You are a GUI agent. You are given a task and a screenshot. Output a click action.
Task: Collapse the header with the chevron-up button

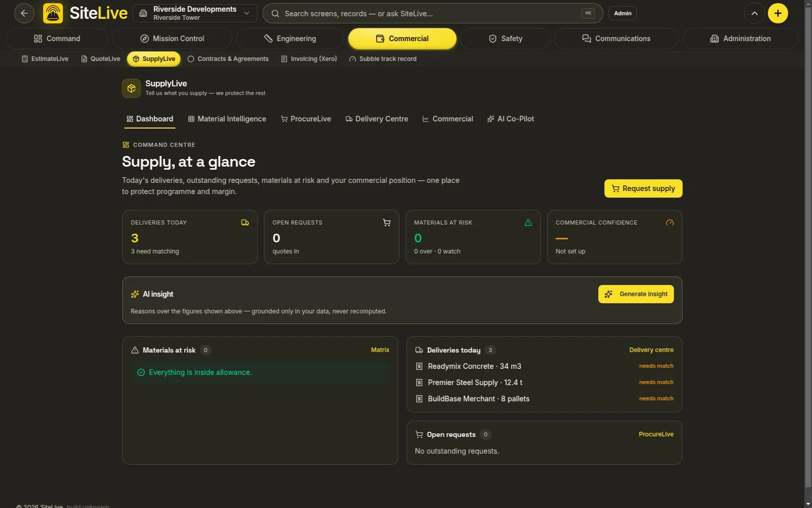point(754,13)
